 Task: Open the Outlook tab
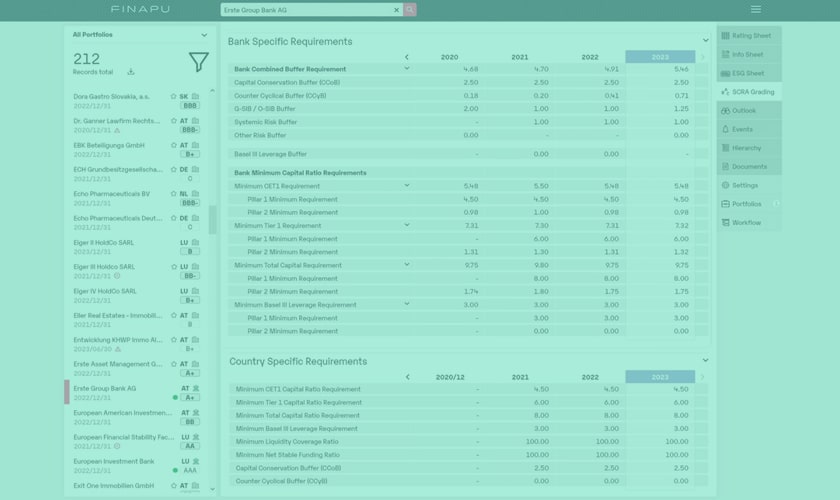pos(749,110)
